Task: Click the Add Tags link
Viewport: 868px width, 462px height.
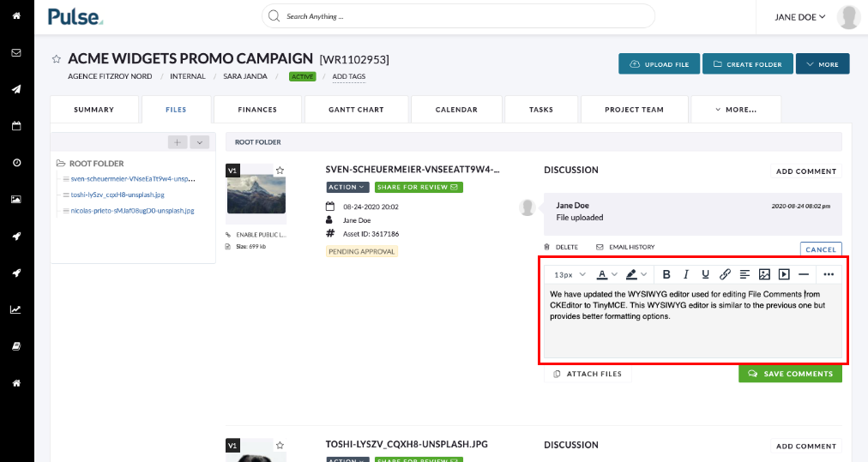Action: 349,76
